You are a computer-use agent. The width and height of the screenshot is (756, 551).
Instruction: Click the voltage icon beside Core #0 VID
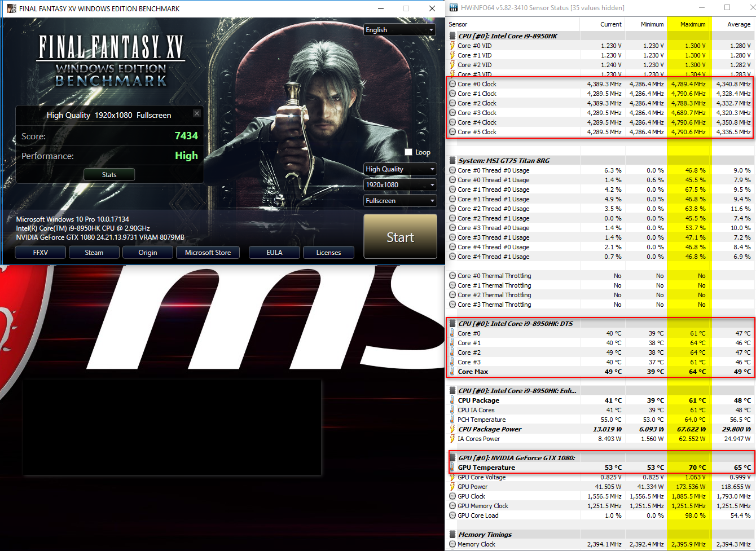pos(452,46)
